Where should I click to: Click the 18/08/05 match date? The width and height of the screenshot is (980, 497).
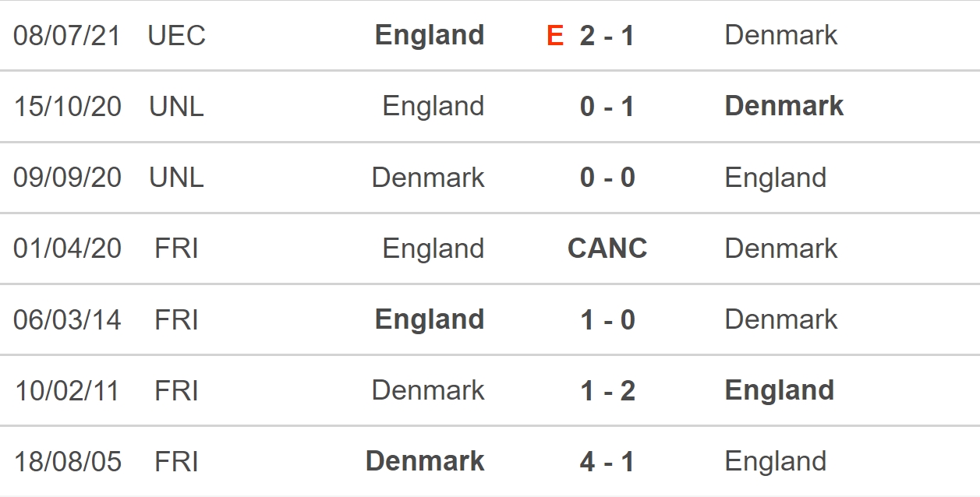[68, 462]
